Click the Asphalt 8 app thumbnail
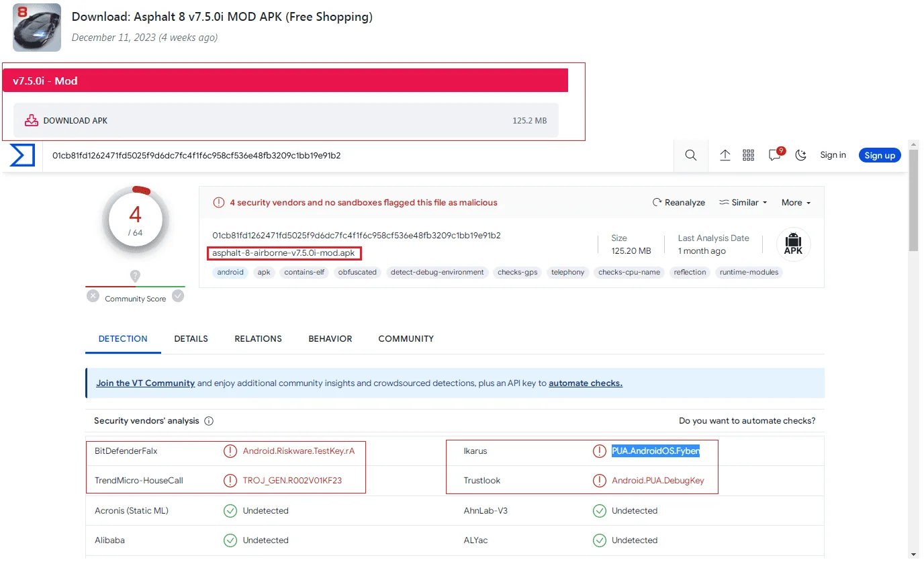This screenshot has width=924, height=568. point(37,28)
